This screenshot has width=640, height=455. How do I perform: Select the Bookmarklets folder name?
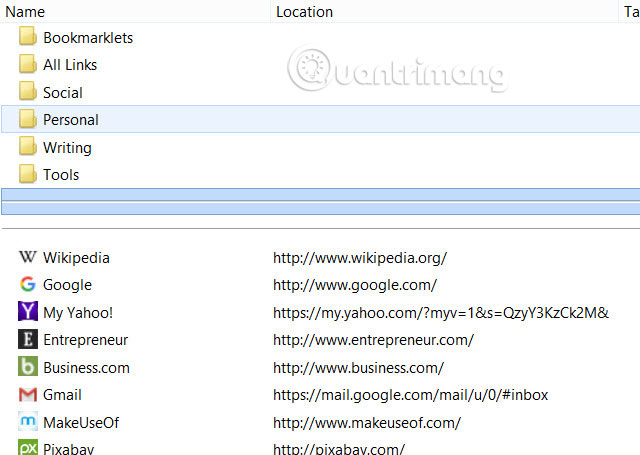[88, 38]
